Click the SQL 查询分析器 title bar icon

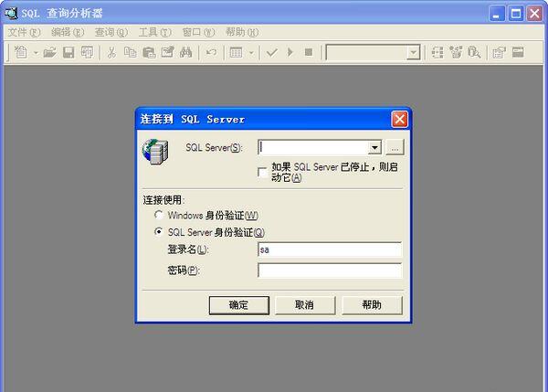coord(11,14)
